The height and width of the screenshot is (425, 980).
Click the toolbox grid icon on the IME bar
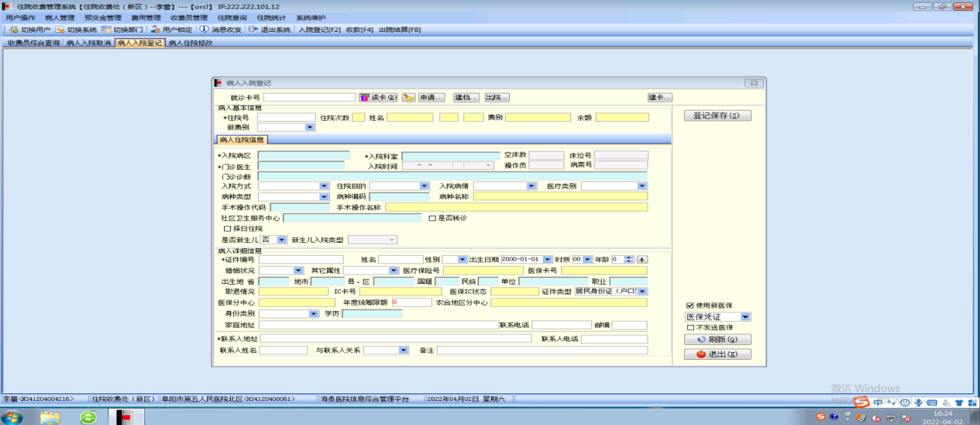971,403
